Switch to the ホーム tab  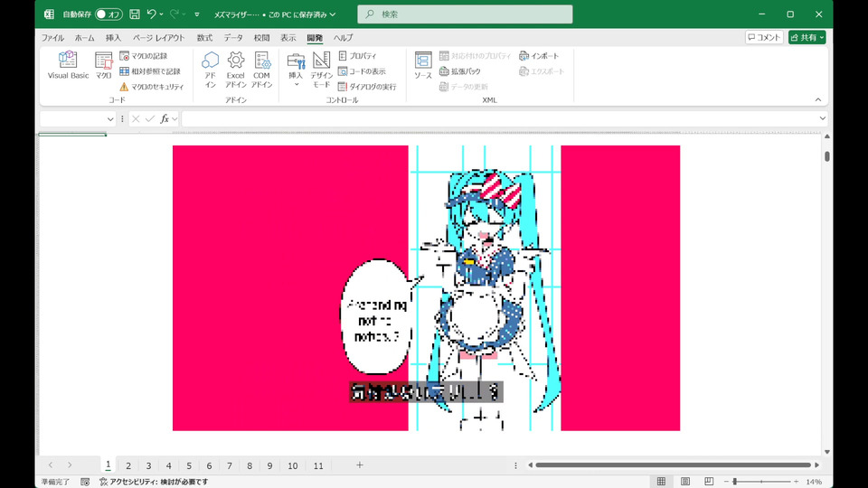(85, 38)
